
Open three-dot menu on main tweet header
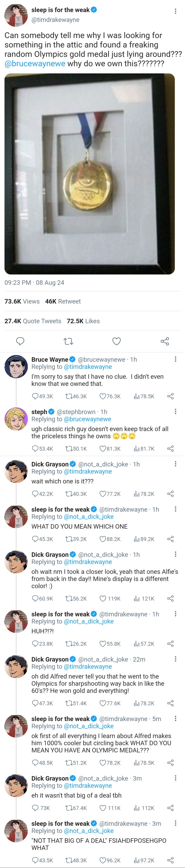pyautogui.click(x=175, y=12)
